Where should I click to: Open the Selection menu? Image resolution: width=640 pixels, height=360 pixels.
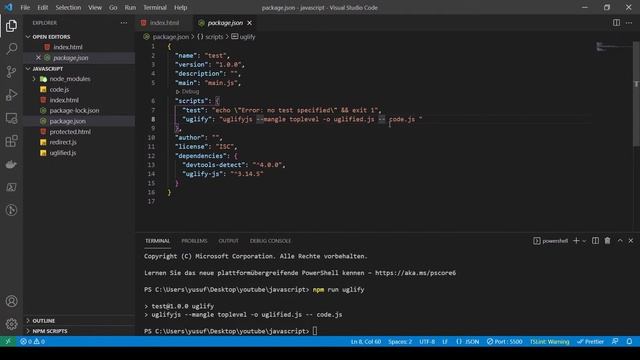point(68,7)
